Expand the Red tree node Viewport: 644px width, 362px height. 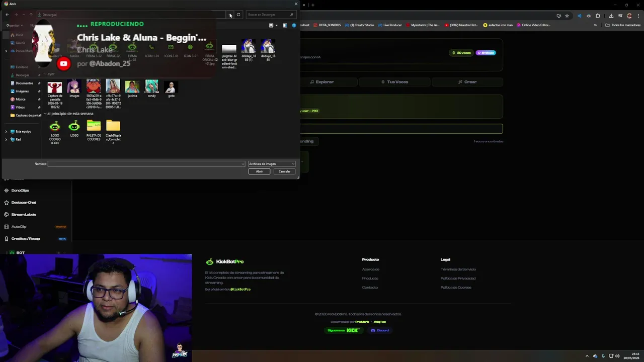[6, 139]
